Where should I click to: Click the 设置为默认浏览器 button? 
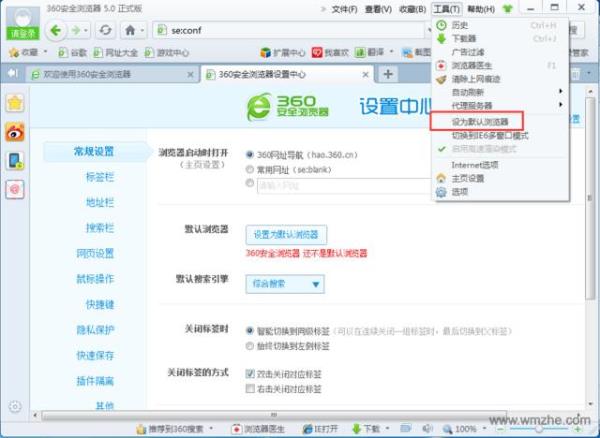pos(286,234)
